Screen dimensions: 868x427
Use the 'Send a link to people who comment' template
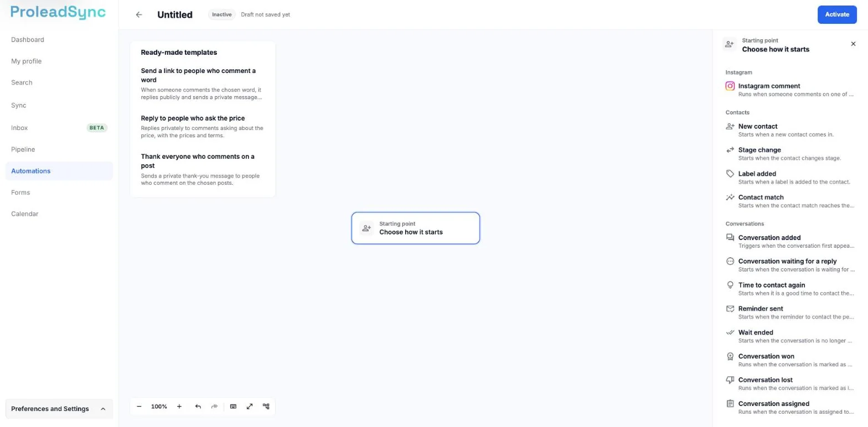click(x=203, y=84)
